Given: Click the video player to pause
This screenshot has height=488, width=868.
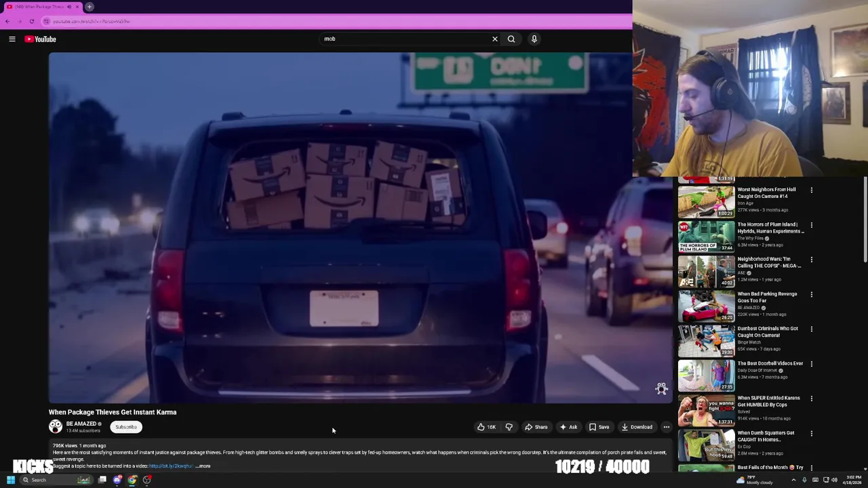Looking at the screenshot, I should point(359,228).
